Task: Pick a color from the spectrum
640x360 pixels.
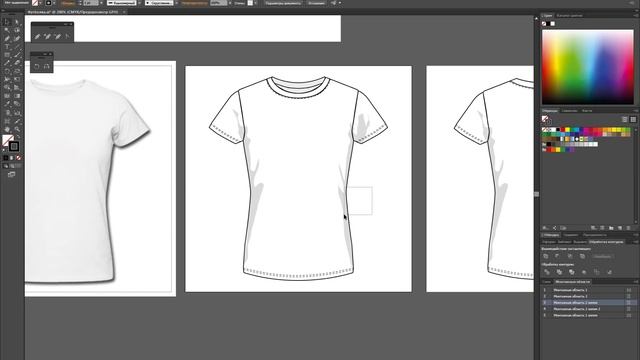Action: pos(588,67)
